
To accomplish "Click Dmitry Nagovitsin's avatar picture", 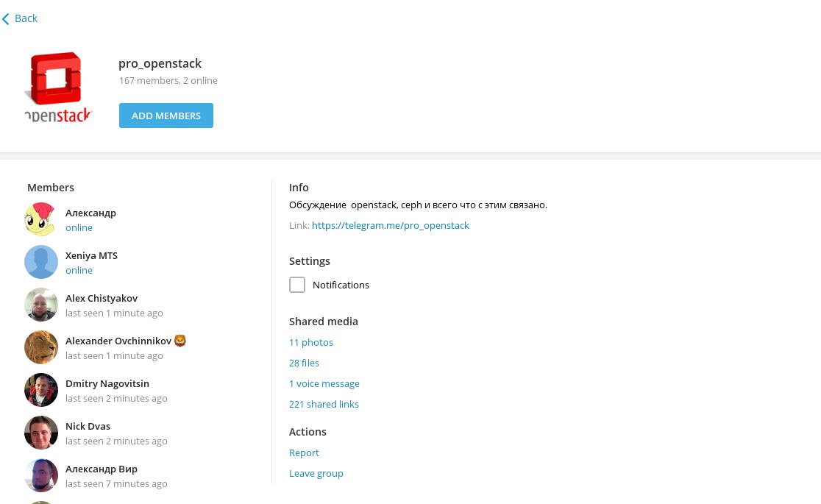I will [x=41, y=390].
